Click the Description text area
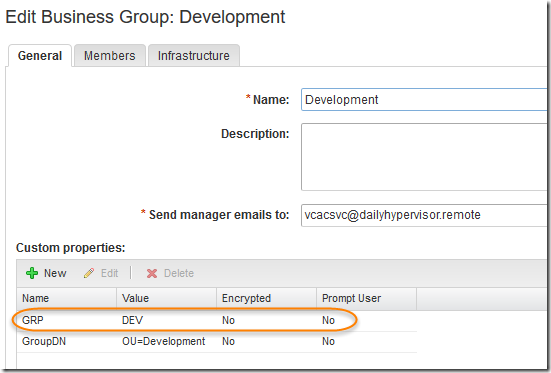Image resolution: width=551 pixels, height=373 pixels. click(x=424, y=157)
